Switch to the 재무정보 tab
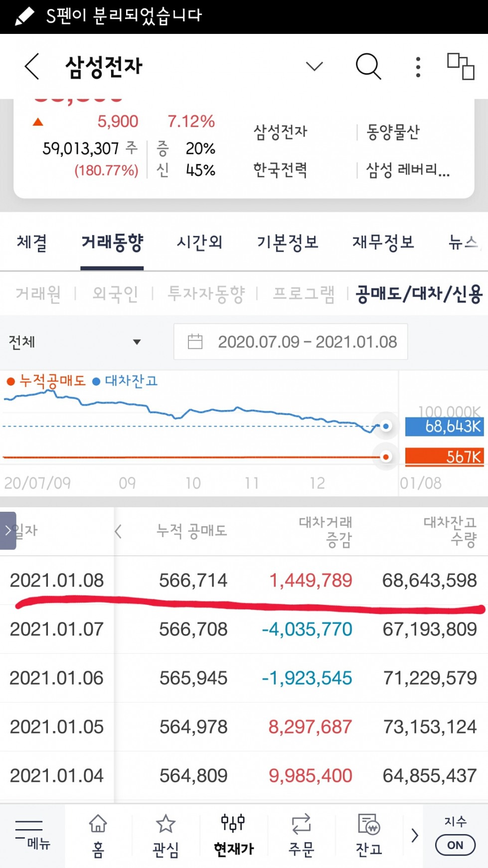Viewport: 488px width, 868px height. click(383, 243)
